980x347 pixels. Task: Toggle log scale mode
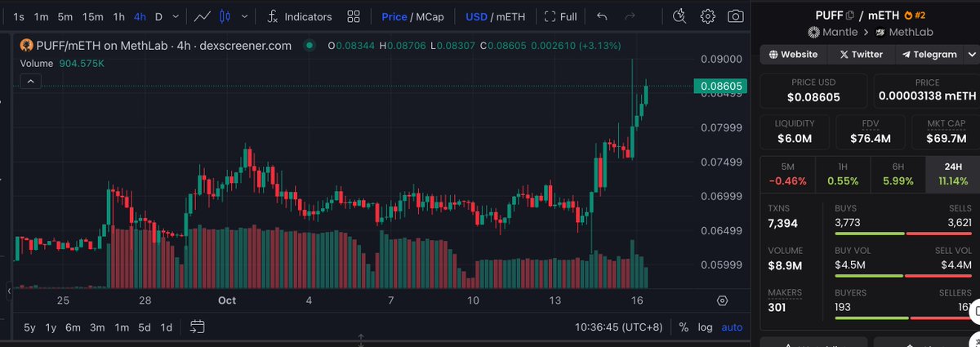click(x=705, y=327)
